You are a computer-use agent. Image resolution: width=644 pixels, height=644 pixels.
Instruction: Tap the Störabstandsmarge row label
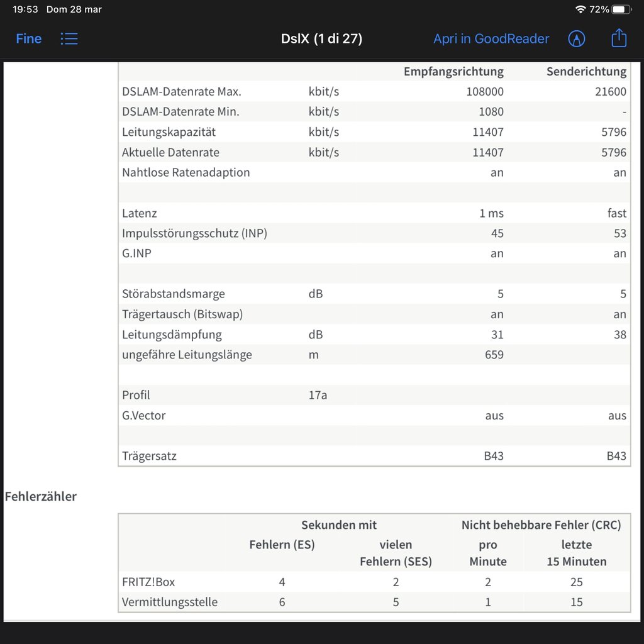point(174,294)
